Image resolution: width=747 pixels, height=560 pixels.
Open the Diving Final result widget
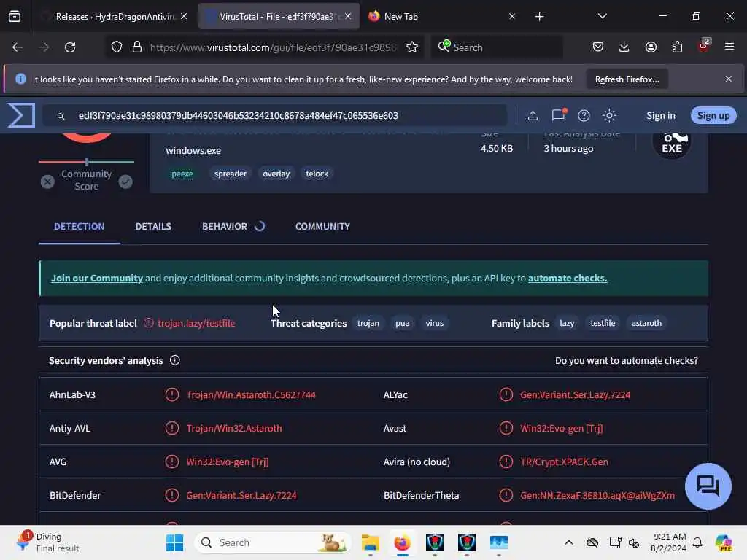[47, 542]
